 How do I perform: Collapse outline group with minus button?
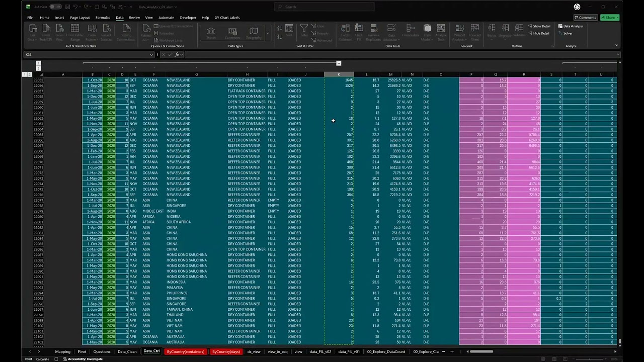(x=339, y=63)
